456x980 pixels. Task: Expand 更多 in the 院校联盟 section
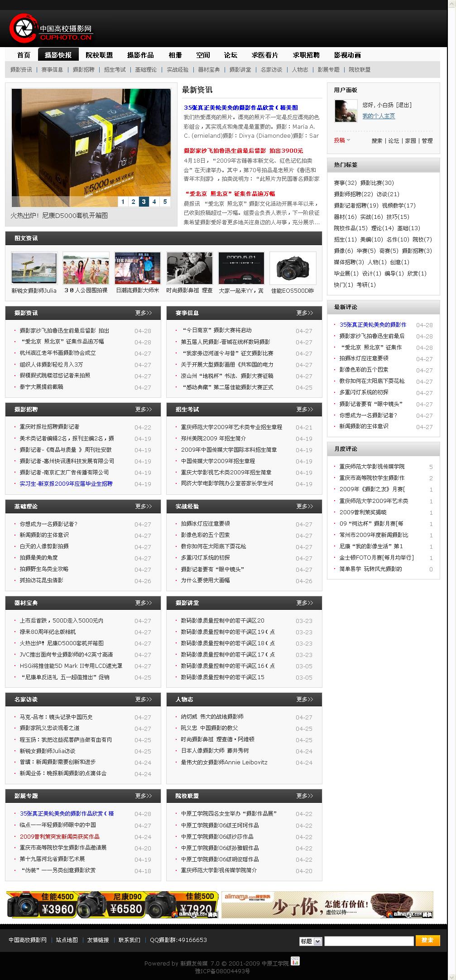point(305,796)
